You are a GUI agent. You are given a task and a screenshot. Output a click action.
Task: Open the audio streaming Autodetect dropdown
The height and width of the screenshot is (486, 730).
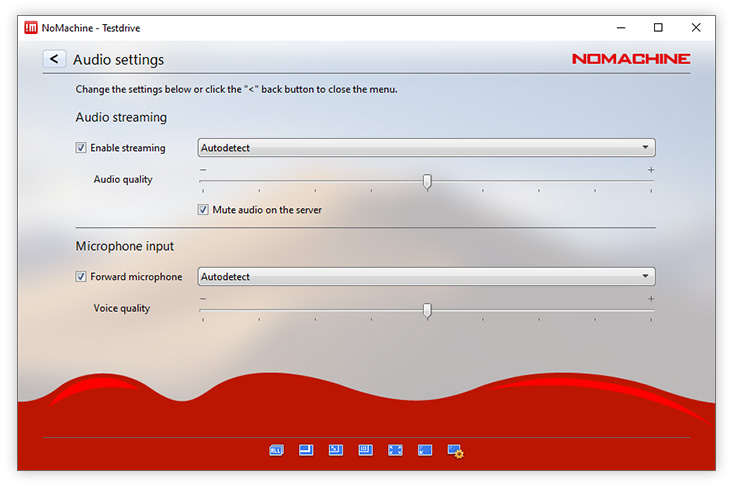(427, 148)
